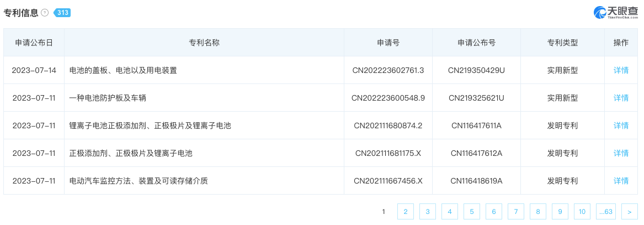Image resolution: width=644 pixels, height=225 pixels.
Task: Jump to last page ...63
Action: click(606, 212)
